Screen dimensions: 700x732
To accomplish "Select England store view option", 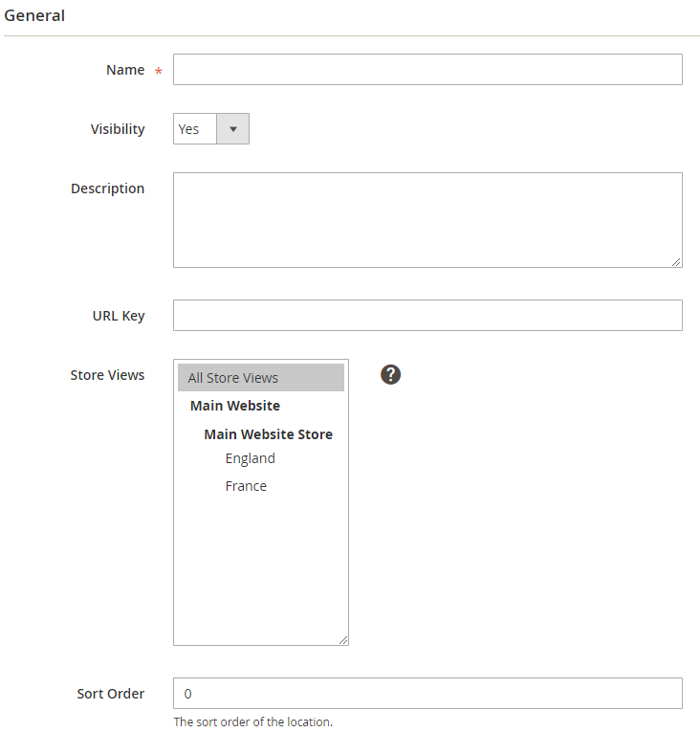I will [251, 458].
